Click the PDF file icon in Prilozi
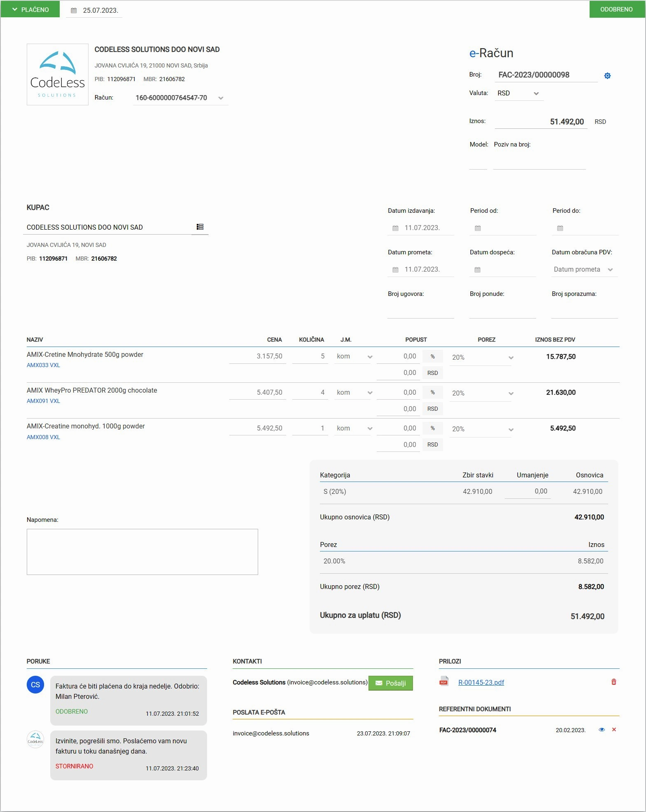Viewport: 646px width, 812px height. point(443,682)
